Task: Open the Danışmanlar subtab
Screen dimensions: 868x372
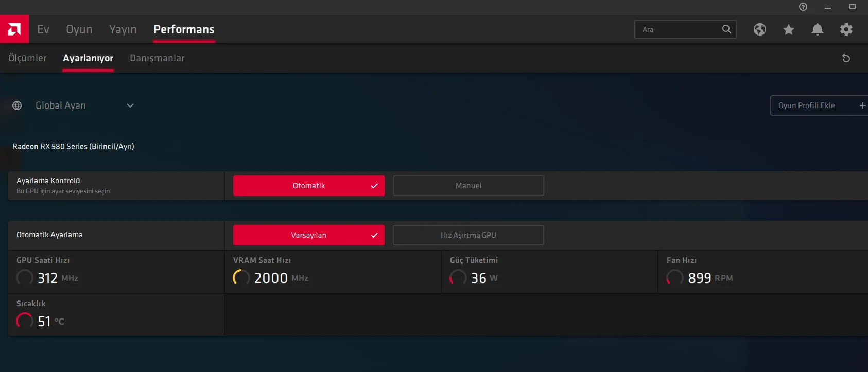Action: (157, 58)
